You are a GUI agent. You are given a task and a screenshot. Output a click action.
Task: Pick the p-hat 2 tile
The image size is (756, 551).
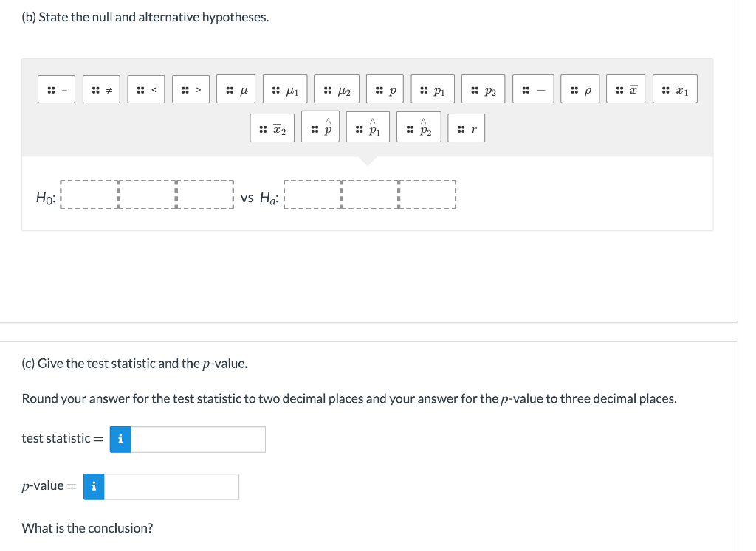pos(419,127)
